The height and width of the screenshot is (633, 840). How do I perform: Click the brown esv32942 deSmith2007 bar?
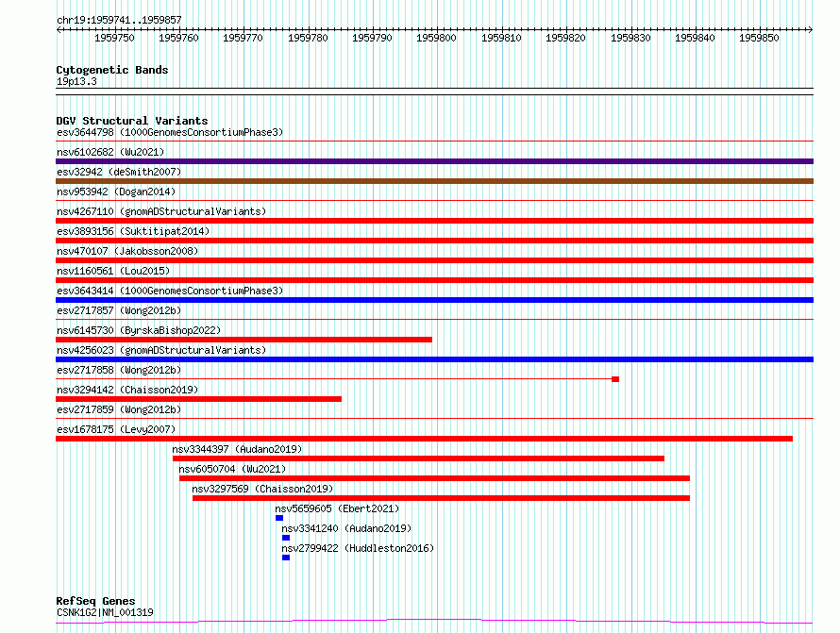tap(434, 181)
